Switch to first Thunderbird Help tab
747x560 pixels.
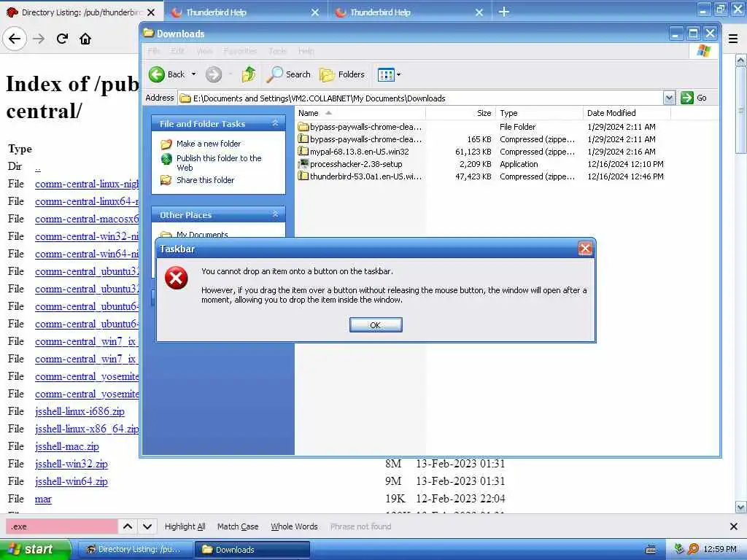pyautogui.click(x=216, y=12)
